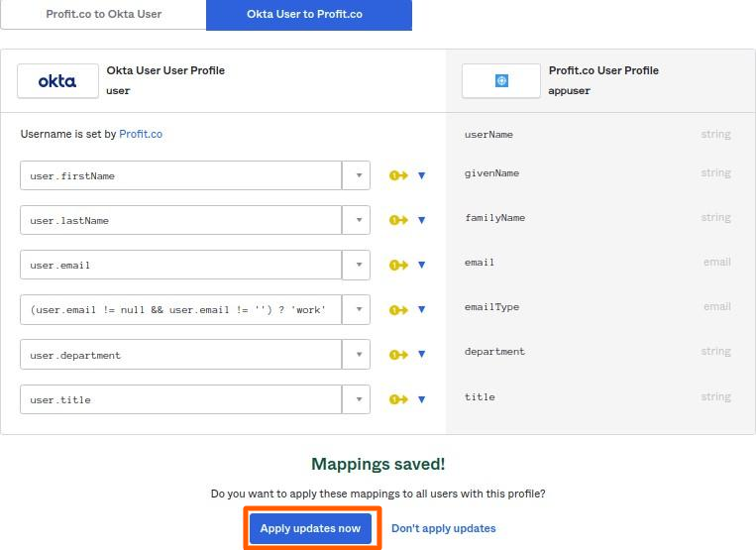Switch to Profit.co to Okta User tab
The width and height of the screenshot is (756, 550).
[103, 15]
